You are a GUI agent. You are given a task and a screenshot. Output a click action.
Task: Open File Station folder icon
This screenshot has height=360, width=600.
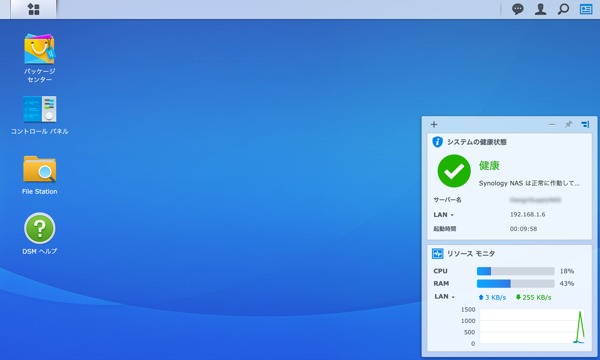39,169
